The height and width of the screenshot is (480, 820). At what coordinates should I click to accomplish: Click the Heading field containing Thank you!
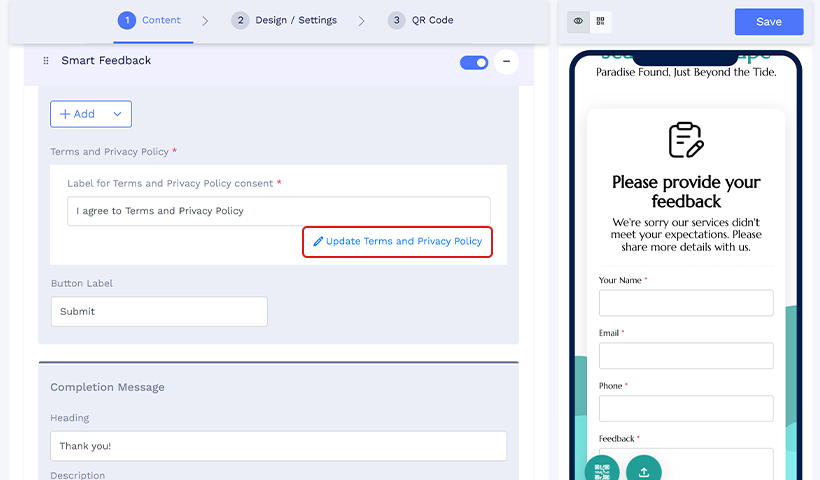(279, 446)
